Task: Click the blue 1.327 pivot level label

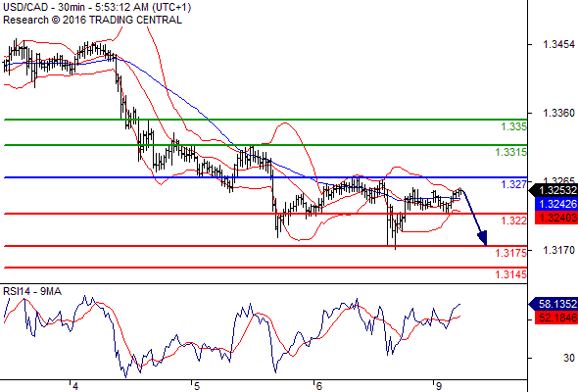Action: tap(514, 184)
